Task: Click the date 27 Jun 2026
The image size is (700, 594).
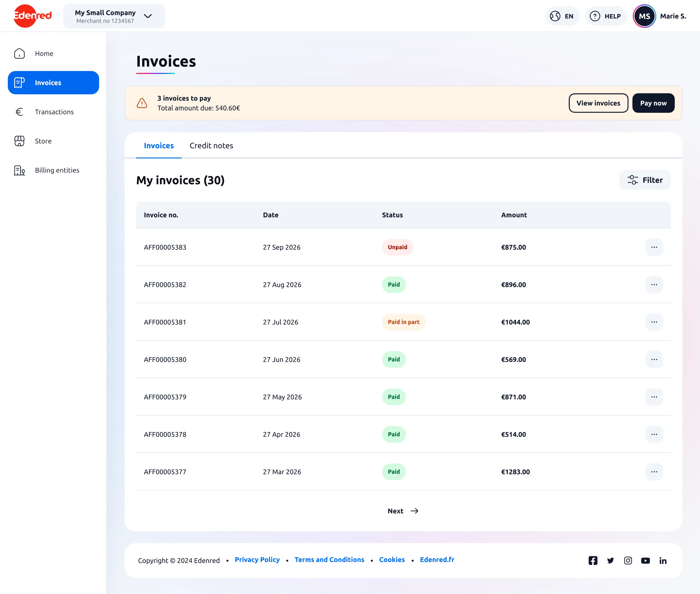Action: (x=281, y=359)
